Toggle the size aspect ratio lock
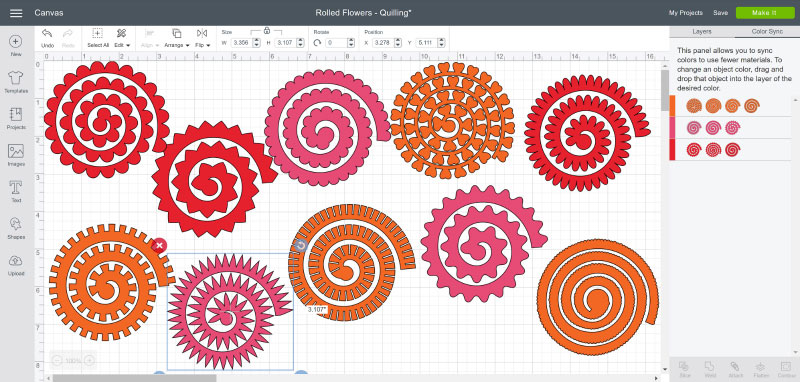 [x=267, y=31]
